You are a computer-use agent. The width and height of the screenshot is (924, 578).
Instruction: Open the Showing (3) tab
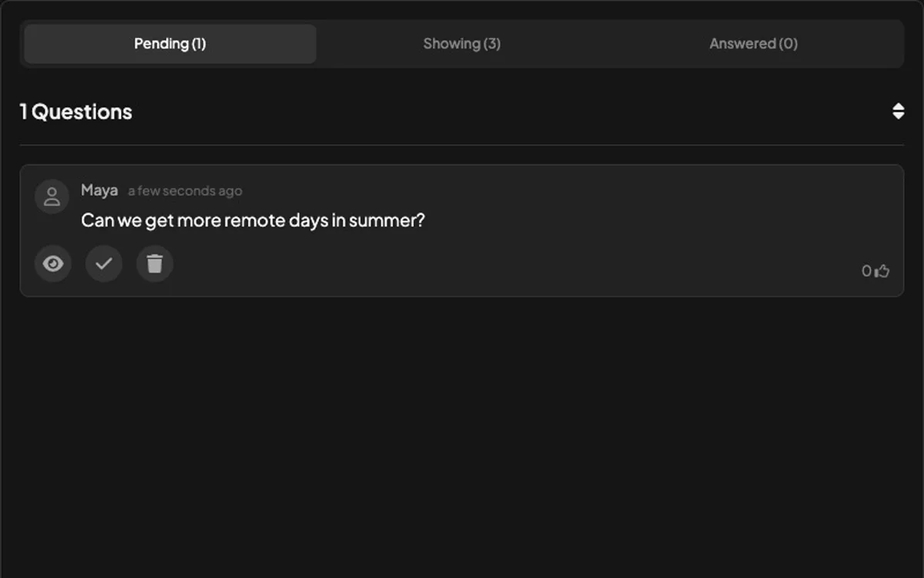(x=462, y=44)
